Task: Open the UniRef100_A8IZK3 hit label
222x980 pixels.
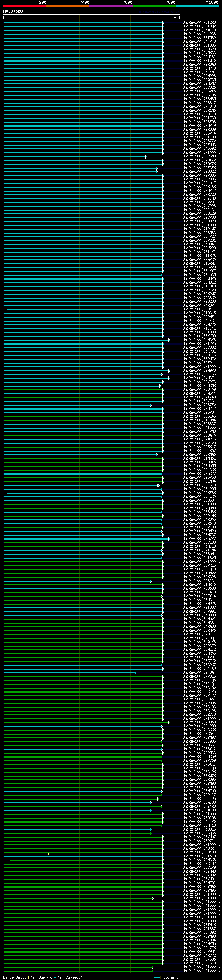Action: (199, 23)
